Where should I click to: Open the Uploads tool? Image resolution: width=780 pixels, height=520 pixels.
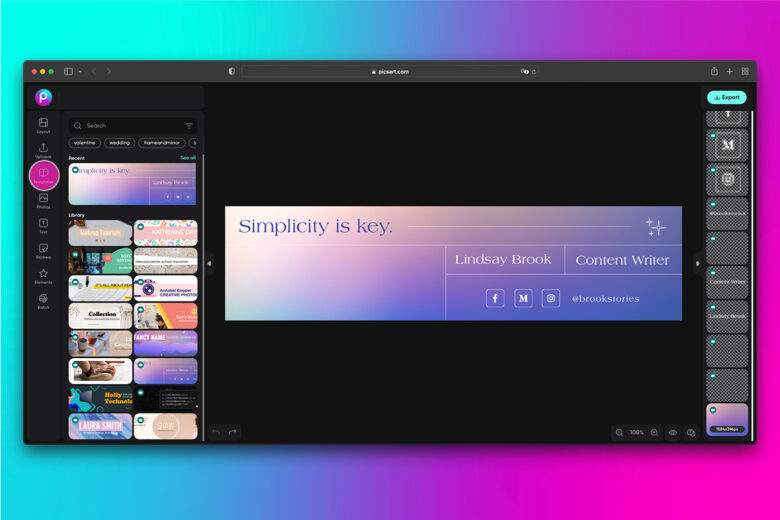pyautogui.click(x=43, y=150)
